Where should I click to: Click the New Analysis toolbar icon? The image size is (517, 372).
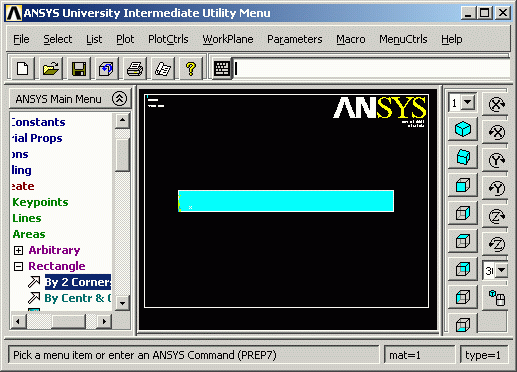(x=22, y=69)
